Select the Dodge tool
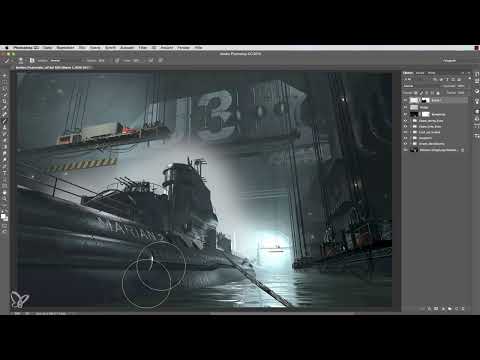The image size is (480, 360). point(4,159)
